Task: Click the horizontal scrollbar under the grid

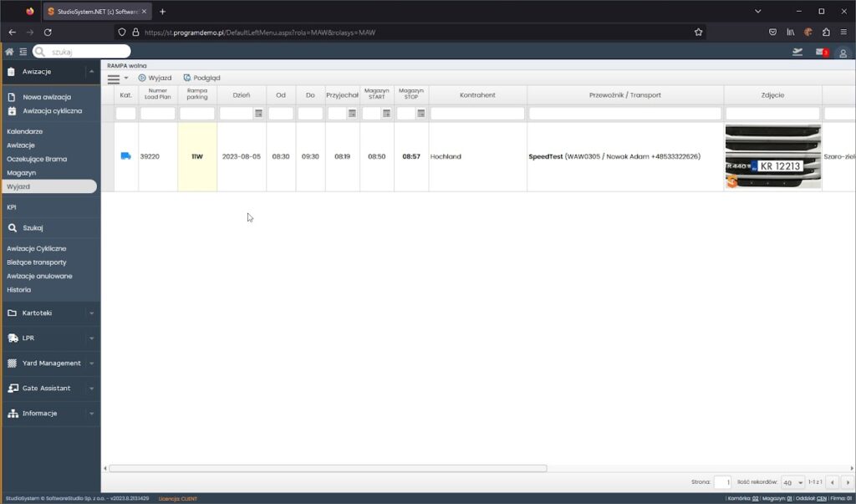Action: pos(328,468)
